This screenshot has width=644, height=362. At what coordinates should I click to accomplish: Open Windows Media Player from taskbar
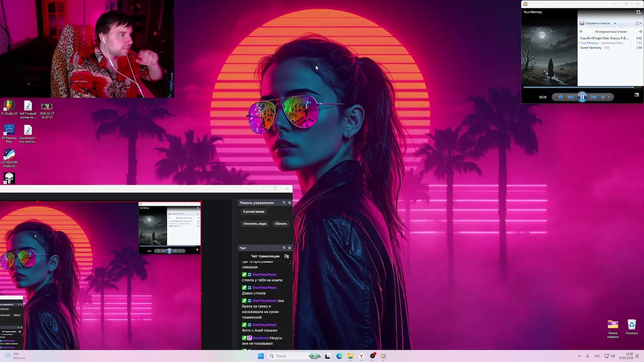383,356
